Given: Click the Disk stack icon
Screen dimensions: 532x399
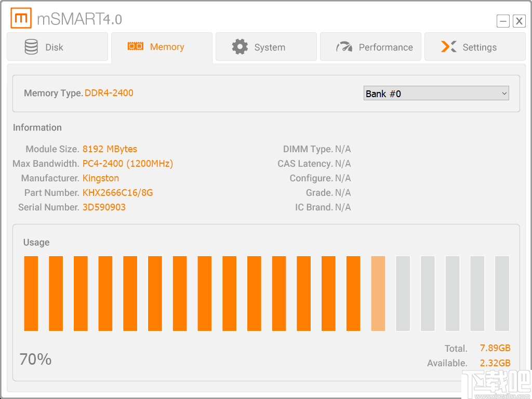Looking at the screenshot, I should [31, 47].
